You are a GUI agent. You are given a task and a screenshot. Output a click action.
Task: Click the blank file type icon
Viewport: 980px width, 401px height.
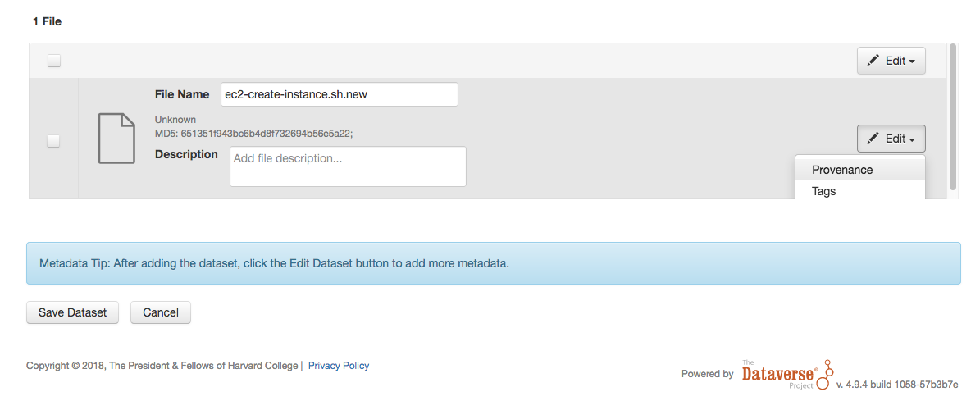pyautogui.click(x=116, y=139)
